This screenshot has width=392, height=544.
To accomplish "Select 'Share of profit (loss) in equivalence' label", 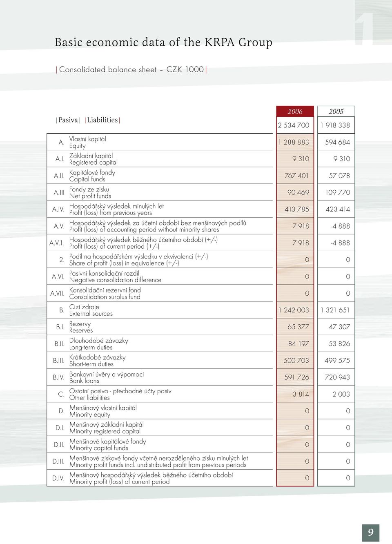I will tap(124, 263).
